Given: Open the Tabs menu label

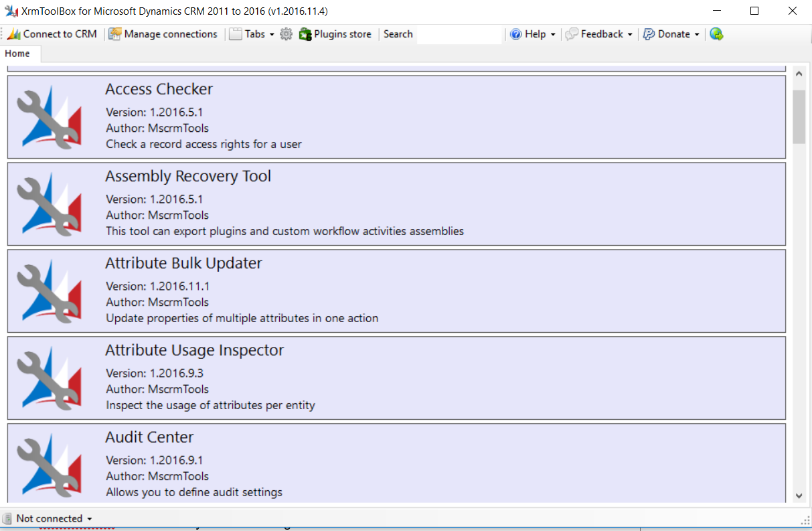Looking at the screenshot, I should point(254,34).
